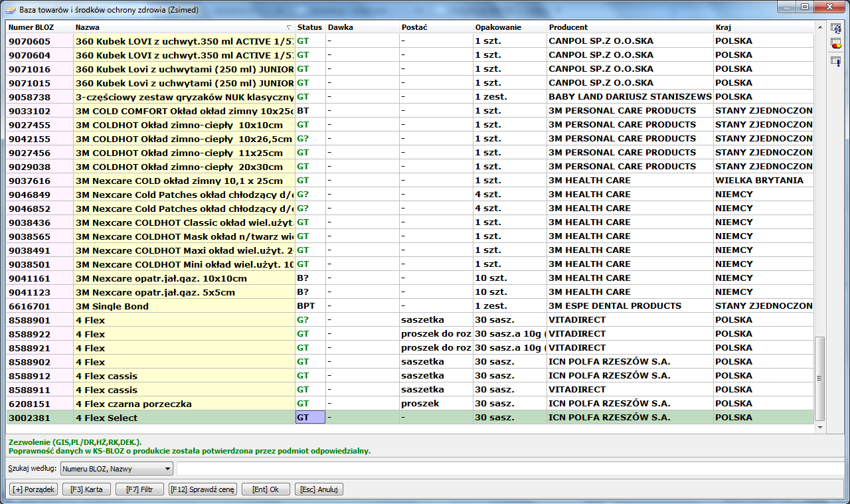Select row number 8588902
This screenshot has height=504, width=850.
tap(410, 362)
